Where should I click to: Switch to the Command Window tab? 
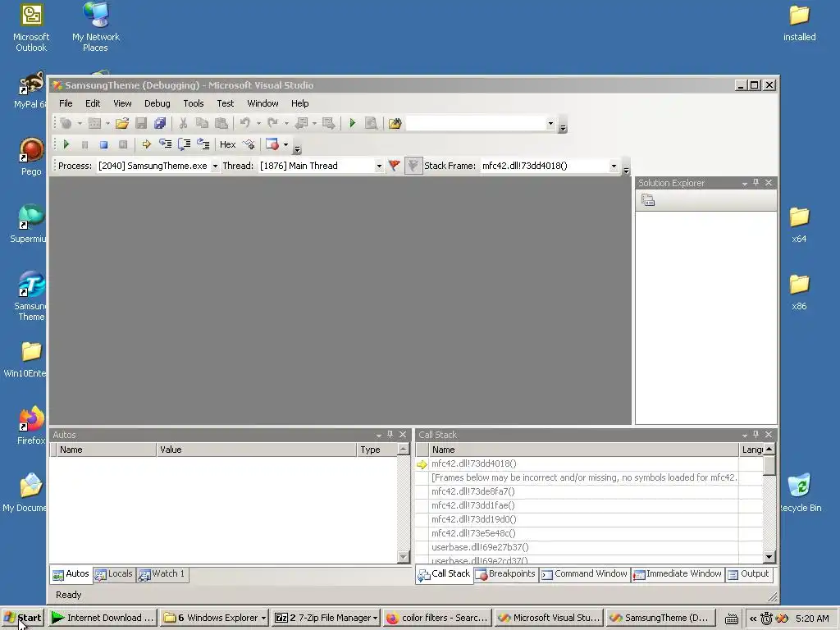[584, 573]
